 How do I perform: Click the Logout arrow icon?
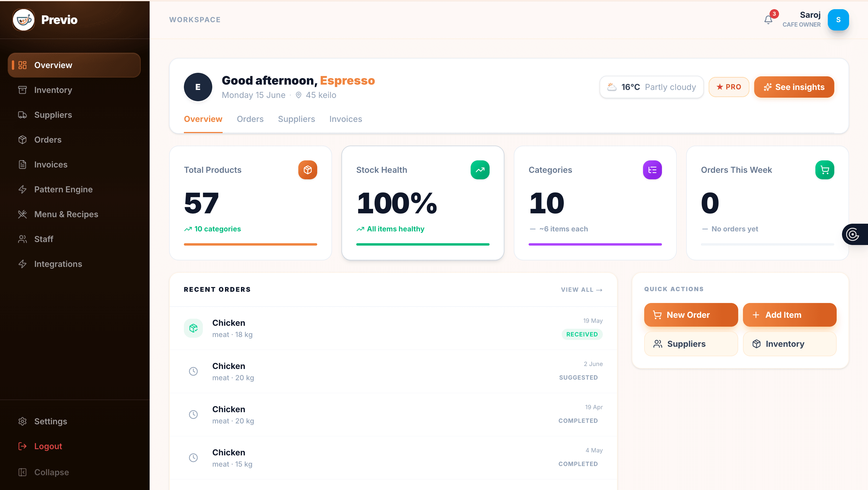(x=22, y=447)
